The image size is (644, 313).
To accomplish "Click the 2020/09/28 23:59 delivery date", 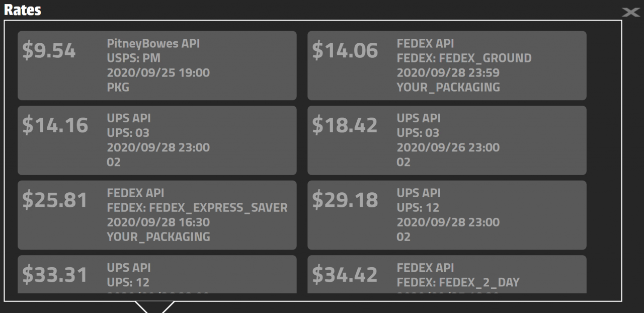I will click(448, 73).
